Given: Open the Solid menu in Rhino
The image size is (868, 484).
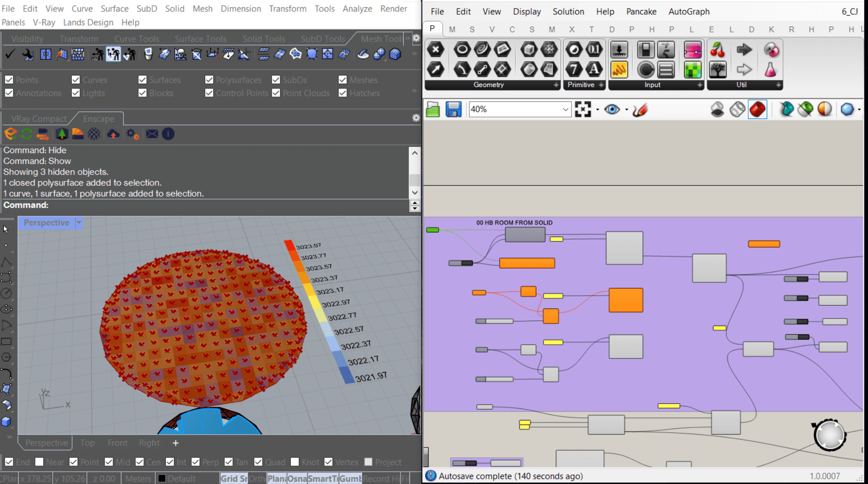Looking at the screenshot, I should (174, 9).
